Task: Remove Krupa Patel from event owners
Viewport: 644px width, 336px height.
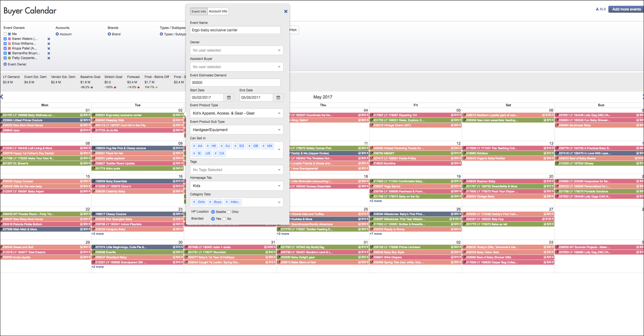Action: [x=49, y=49]
